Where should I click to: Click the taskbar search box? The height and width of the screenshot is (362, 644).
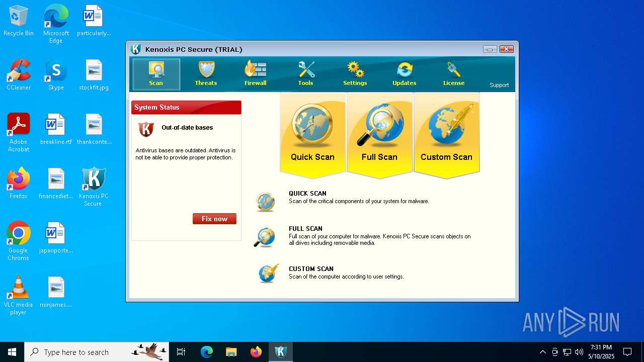[x=97, y=352]
